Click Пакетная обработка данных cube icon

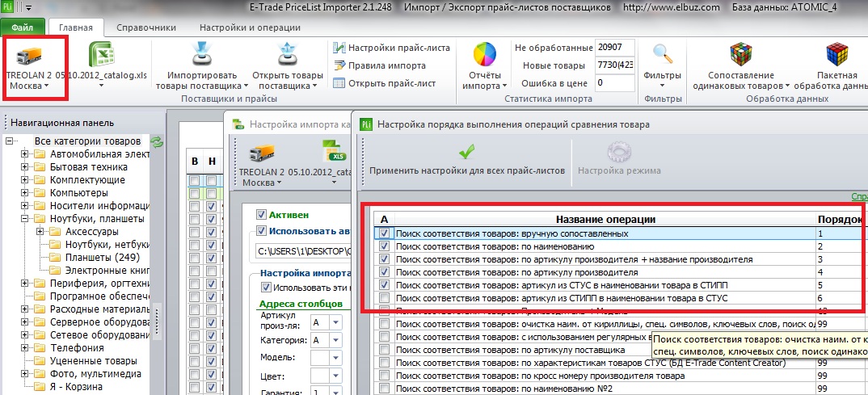(836, 55)
